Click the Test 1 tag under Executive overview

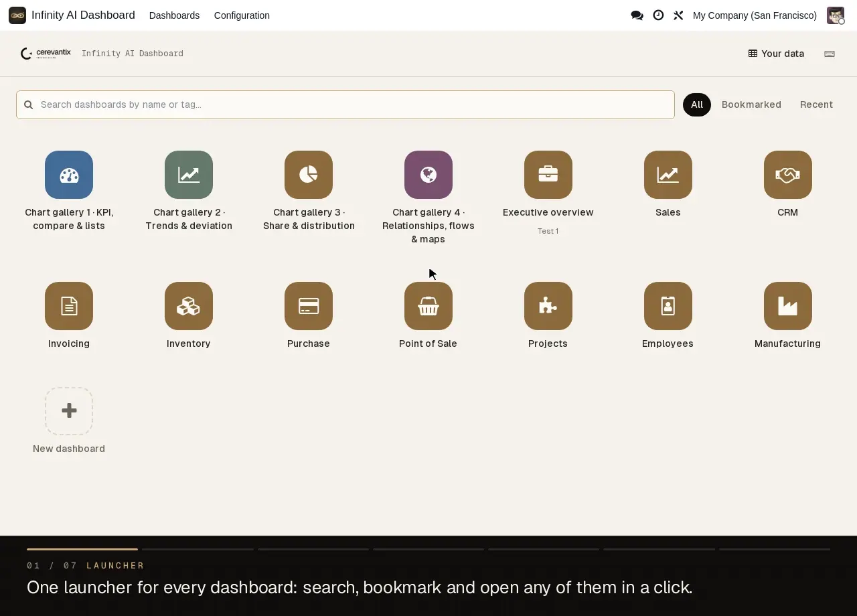548,231
